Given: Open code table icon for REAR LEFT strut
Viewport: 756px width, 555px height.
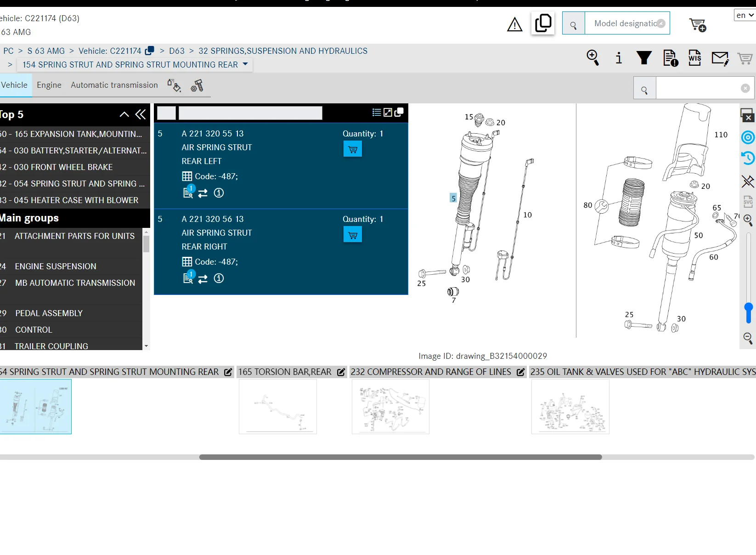Looking at the screenshot, I should click(187, 176).
